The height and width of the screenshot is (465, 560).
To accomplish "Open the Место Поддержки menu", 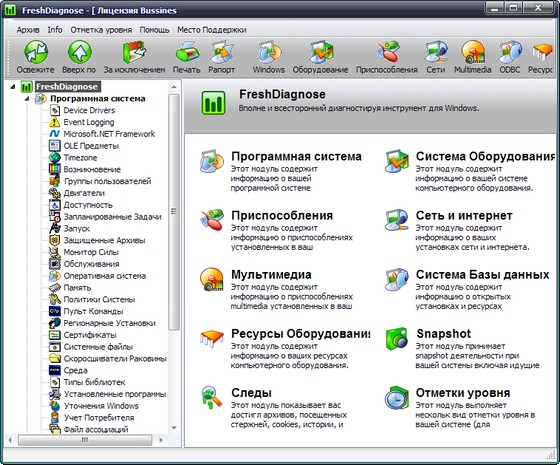I will [212, 30].
